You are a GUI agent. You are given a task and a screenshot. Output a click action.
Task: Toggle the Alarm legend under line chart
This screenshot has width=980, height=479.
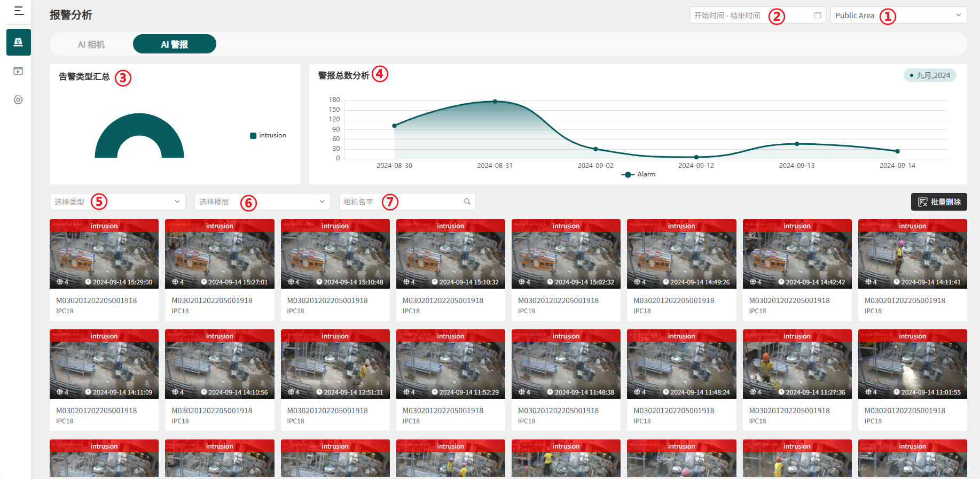(638, 174)
